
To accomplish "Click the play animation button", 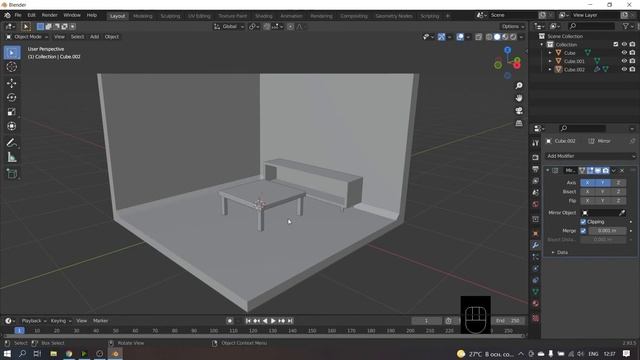I will click(x=273, y=321).
